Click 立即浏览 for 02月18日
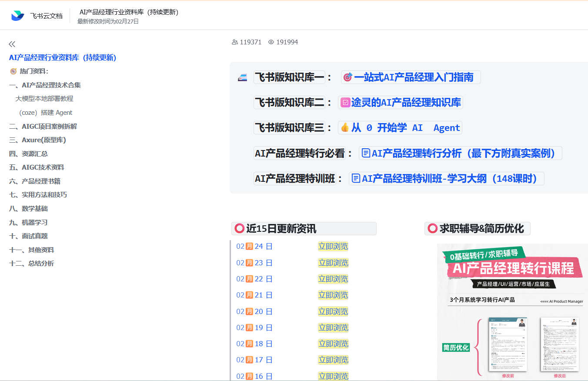Viewport: 588px width, 381px height. 333,344
